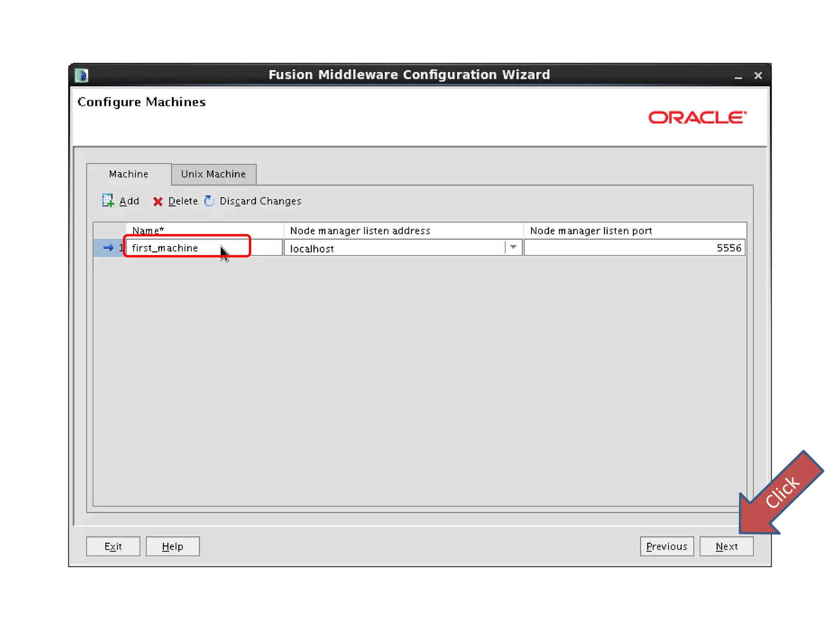Expand the listen address dropdown arrow
The width and height of the screenshot is (840, 630).
click(x=513, y=247)
